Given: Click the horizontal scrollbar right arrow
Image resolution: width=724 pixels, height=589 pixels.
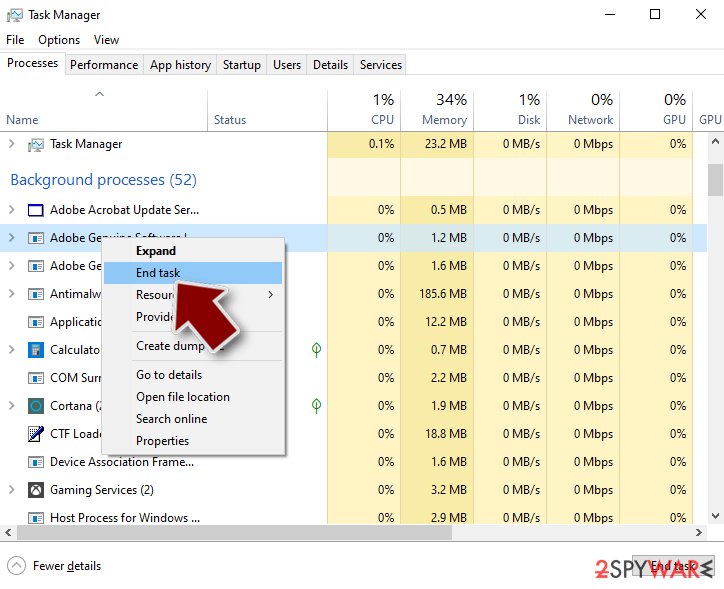Looking at the screenshot, I should (x=699, y=532).
